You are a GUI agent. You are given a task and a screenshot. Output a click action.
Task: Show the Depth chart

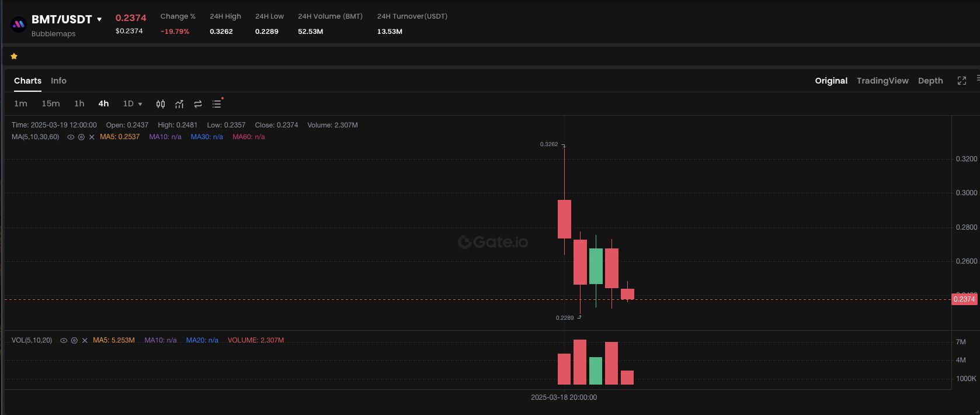(x=930, y=81)
